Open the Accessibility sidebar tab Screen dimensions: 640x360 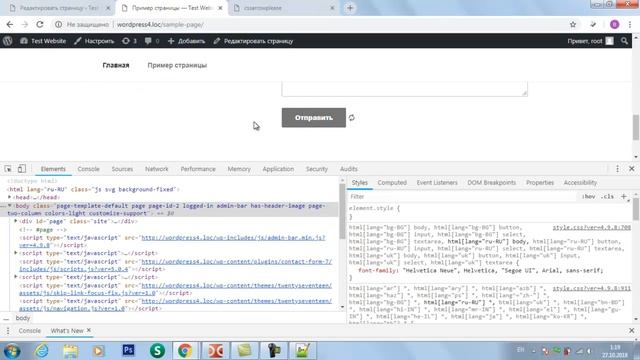point(580,182)
